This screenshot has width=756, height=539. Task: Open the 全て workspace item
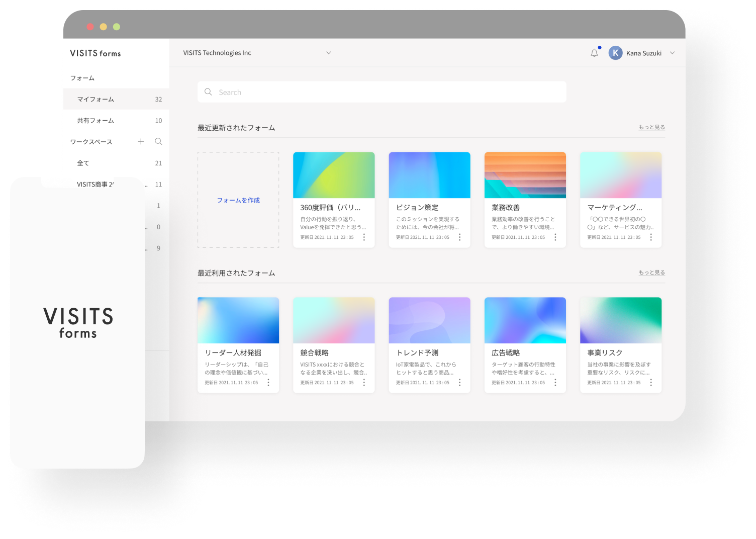click(83, 163)
